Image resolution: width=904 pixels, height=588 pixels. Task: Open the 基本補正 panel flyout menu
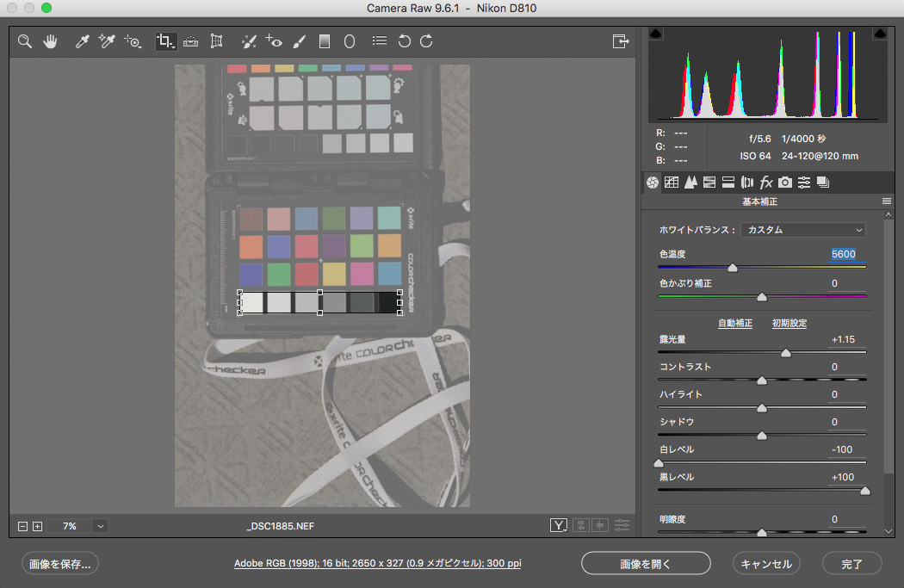(x=887, y=201)
